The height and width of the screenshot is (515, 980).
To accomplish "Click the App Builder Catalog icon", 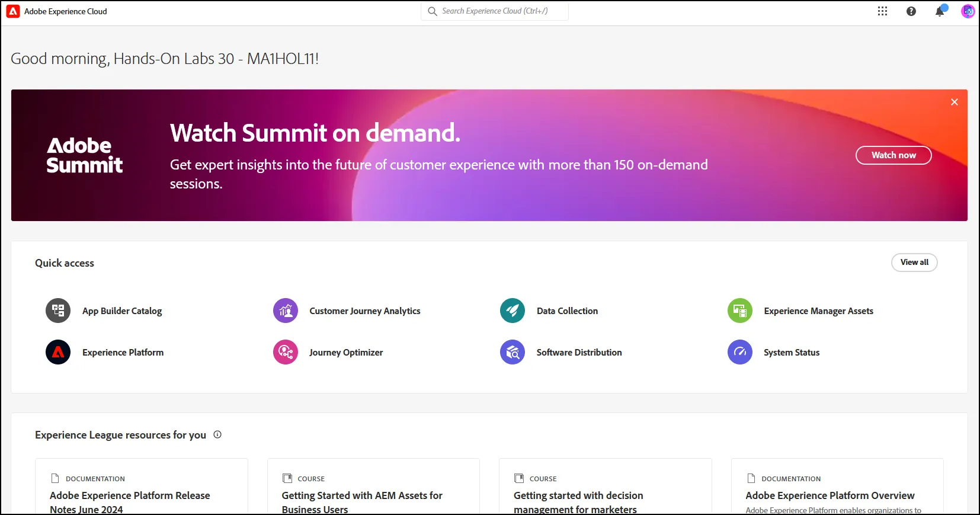I will [58, 311].
